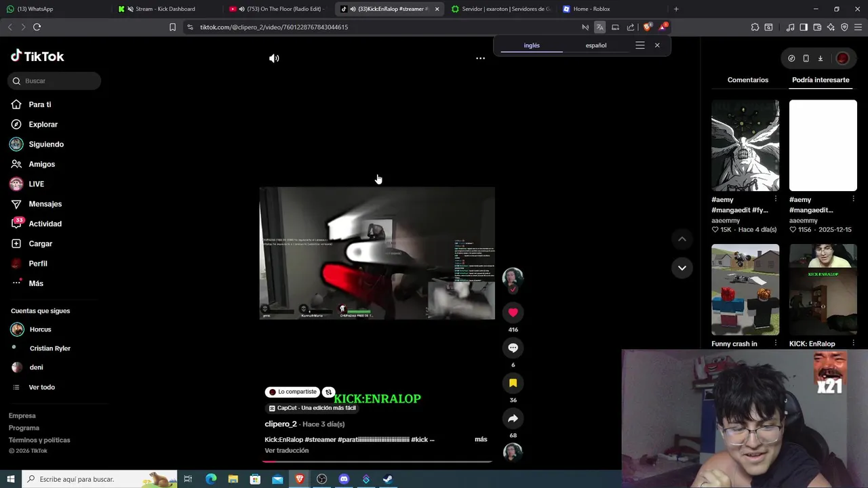Open options for the 15K likes video
The image size is (868, 488).
(775, 200)
